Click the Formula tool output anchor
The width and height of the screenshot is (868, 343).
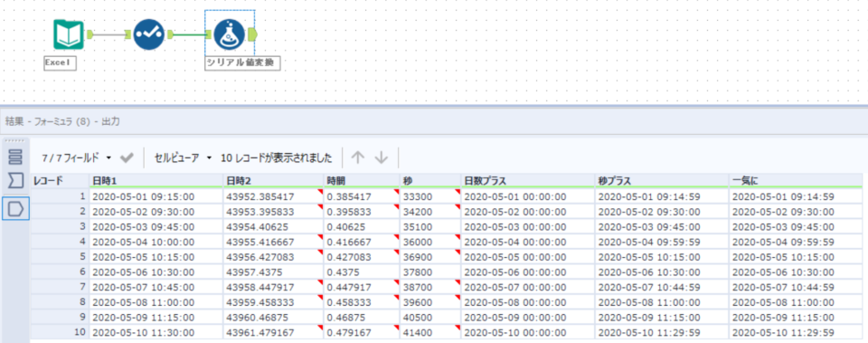point(253,34)
